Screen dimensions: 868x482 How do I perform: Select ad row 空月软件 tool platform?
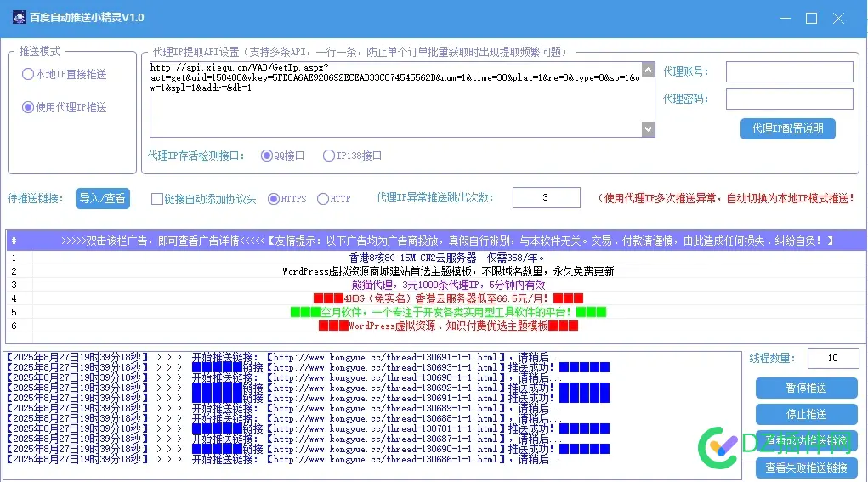click(x=436, y=312)
